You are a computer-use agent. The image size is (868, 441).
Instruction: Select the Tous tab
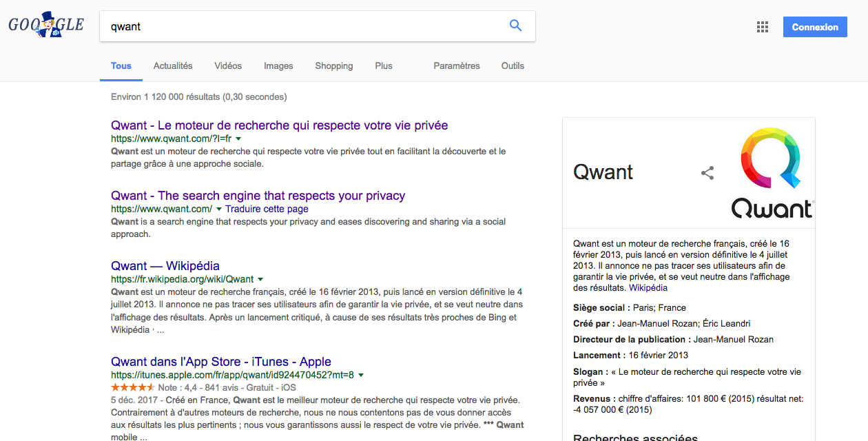121,66
